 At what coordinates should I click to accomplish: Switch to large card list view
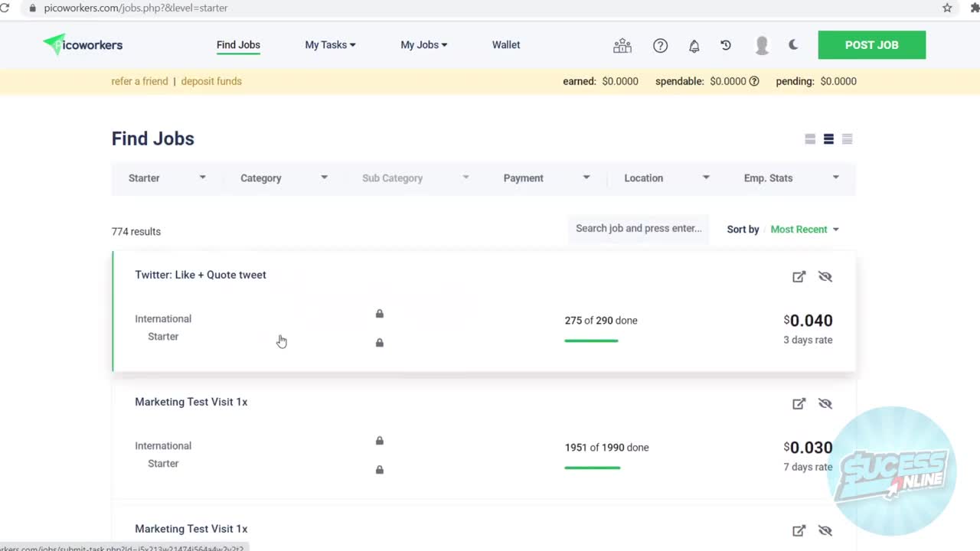pyautogui.click(x=810, y=139)
